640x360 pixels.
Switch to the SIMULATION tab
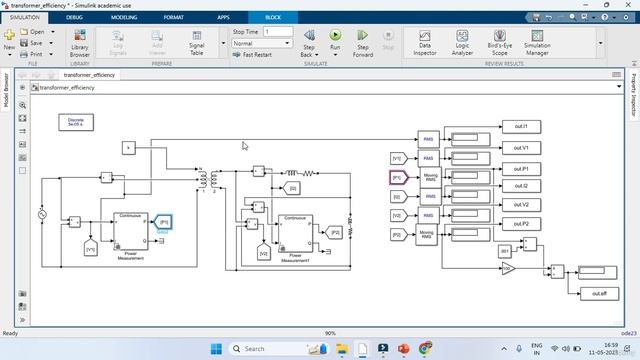(24, 18)
